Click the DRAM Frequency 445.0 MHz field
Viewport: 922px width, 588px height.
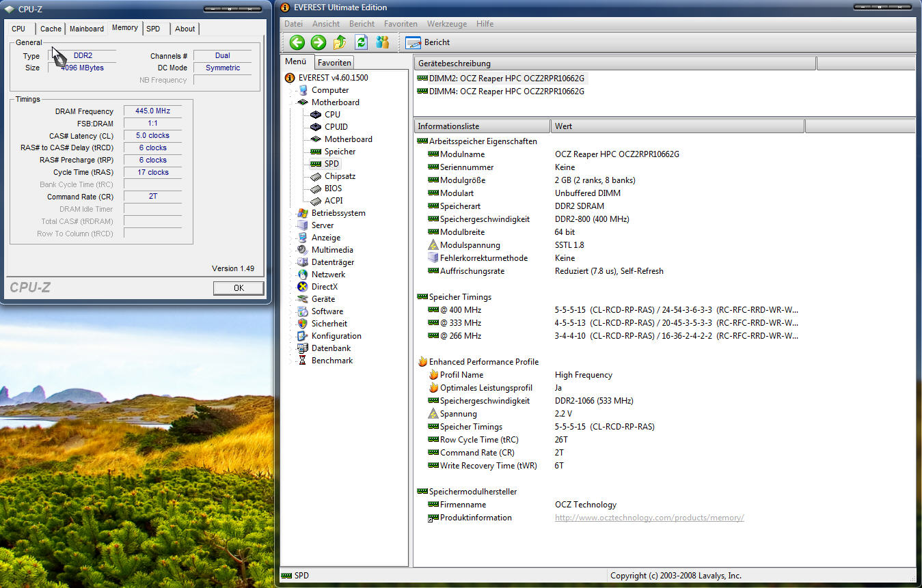coord(152,111)
